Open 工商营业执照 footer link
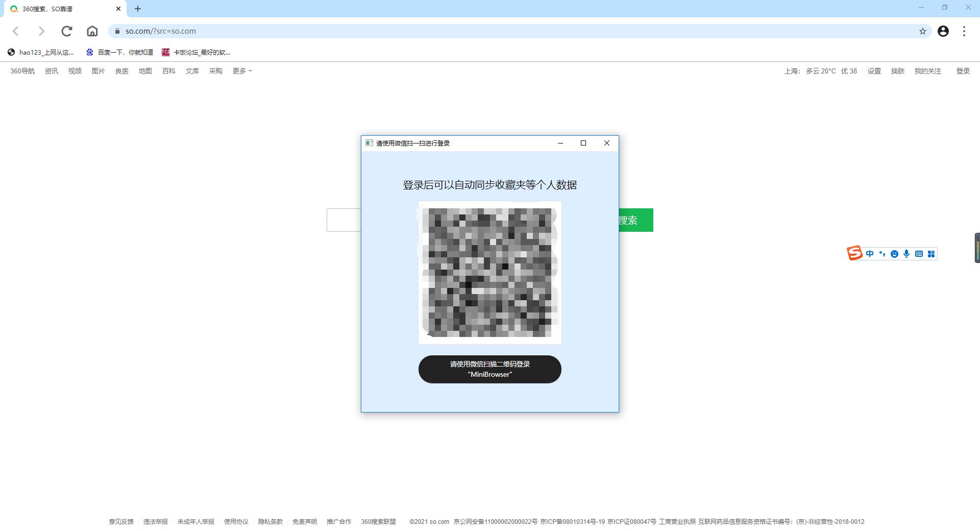Image resolution: width=980 pixels, height=531 pixels. click(x=677, y=522)
